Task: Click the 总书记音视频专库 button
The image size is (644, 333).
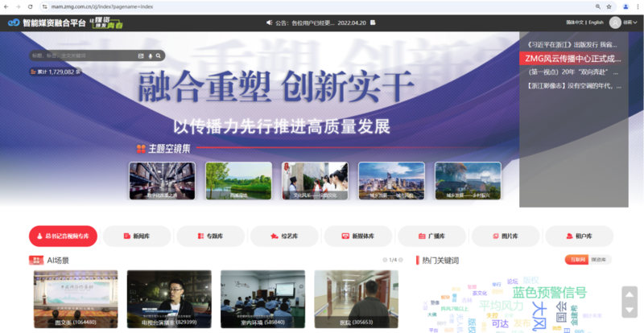Action: click(64, 236)
